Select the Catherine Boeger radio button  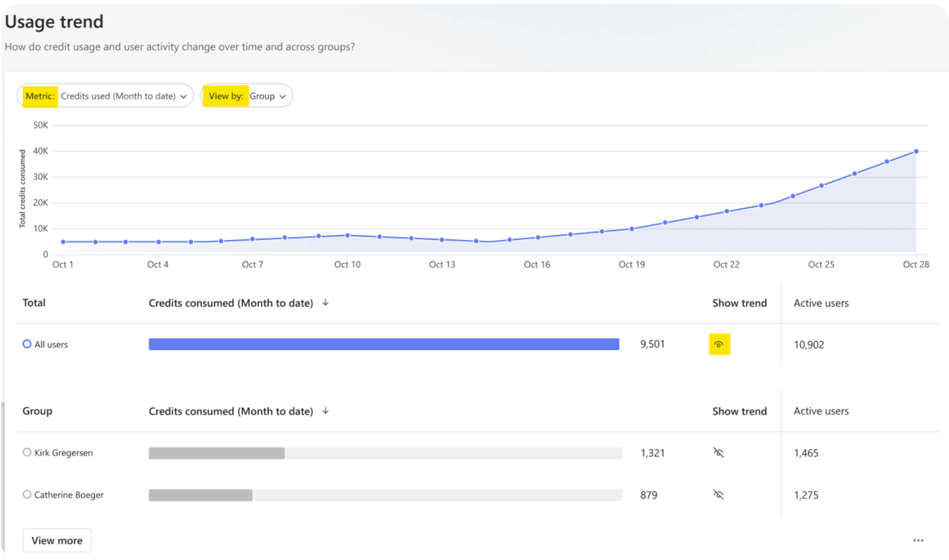click(27, 494)
